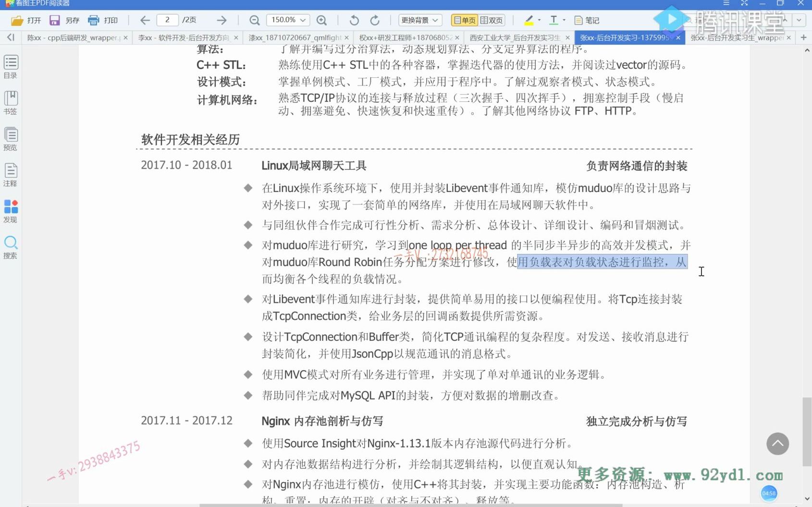Expand the text underline options arrow

[564, 20]
